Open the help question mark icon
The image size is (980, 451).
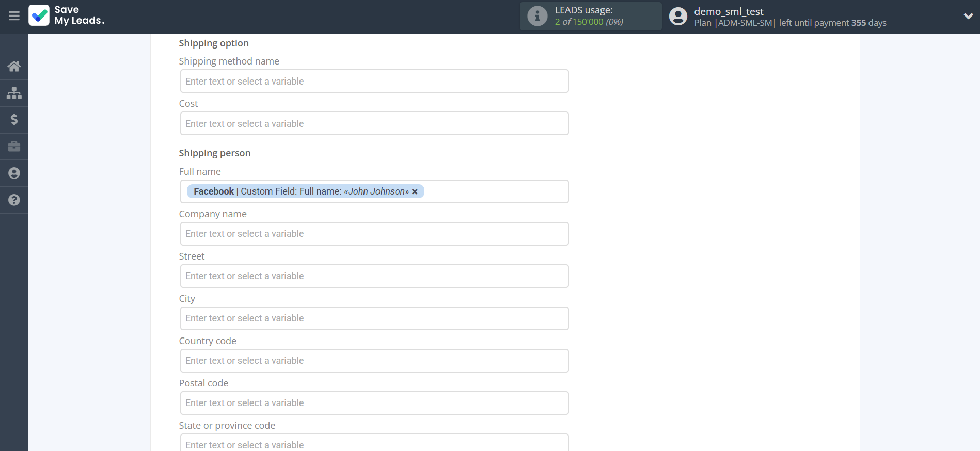tap(14, 200)
